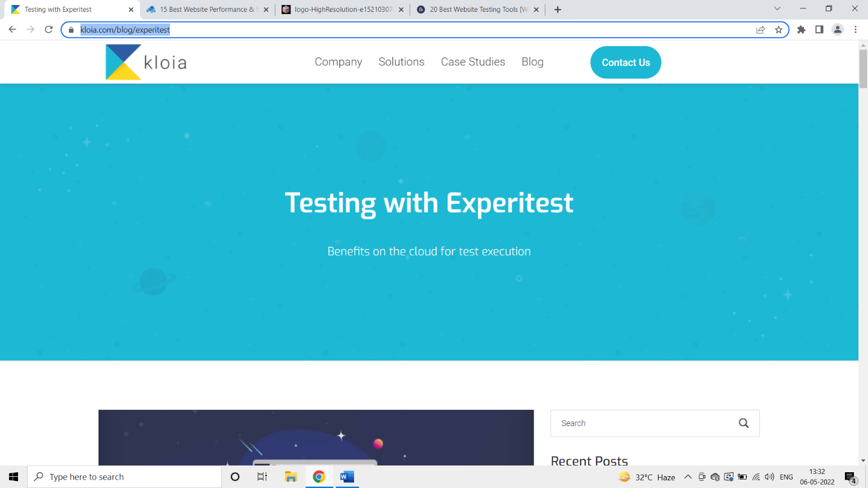Click scrollbar down arrow

point(863,461)
